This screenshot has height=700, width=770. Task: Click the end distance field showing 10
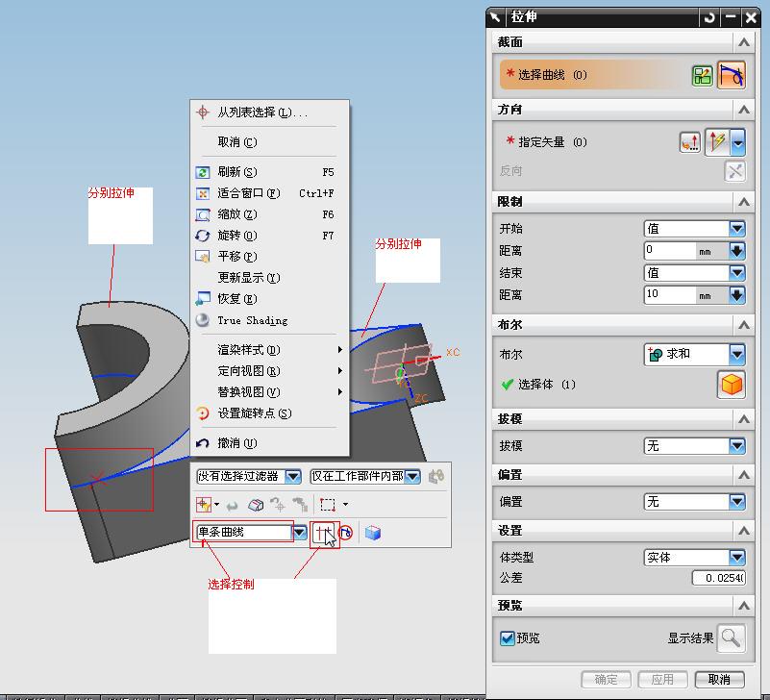pos(670,295)
